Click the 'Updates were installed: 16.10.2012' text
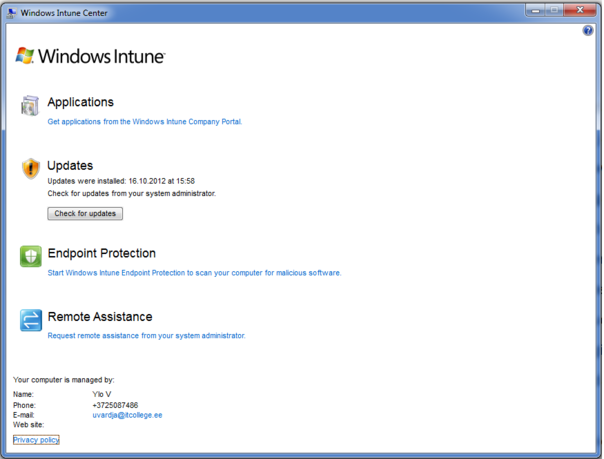 121,181
